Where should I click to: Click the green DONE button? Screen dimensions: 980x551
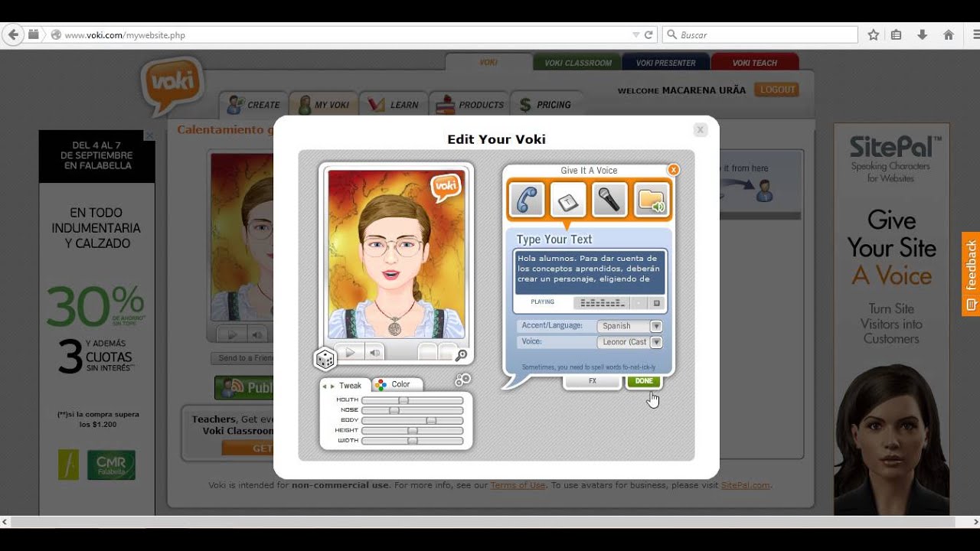click(644, 381)
